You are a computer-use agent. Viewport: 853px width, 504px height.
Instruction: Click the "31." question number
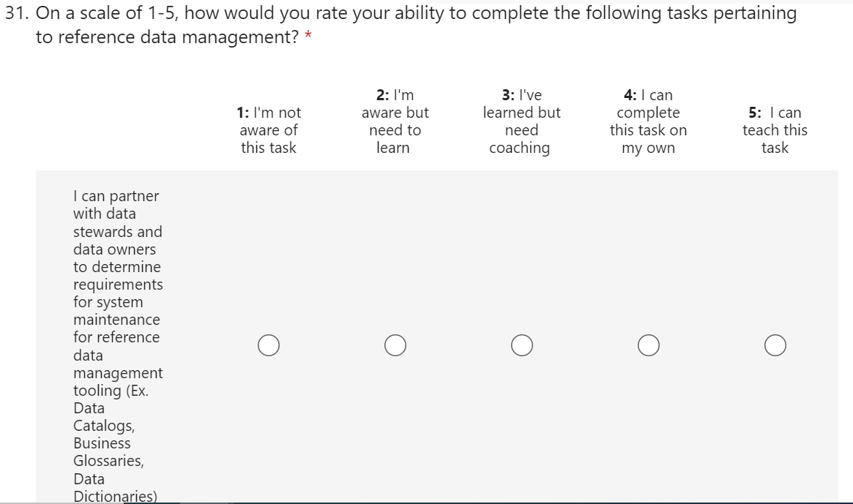click(x=17, y=14)
